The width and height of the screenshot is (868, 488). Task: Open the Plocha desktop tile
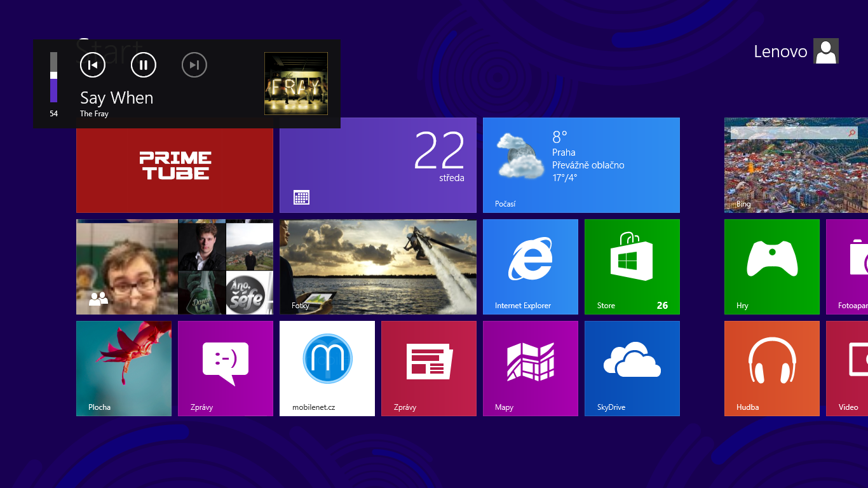point(124,369)
